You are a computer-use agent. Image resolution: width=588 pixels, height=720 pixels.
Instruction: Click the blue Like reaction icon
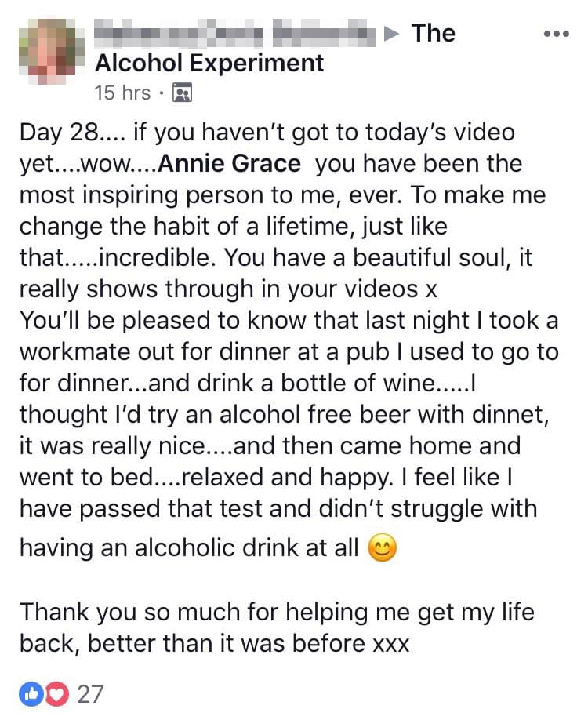click(x=31, y=693)
